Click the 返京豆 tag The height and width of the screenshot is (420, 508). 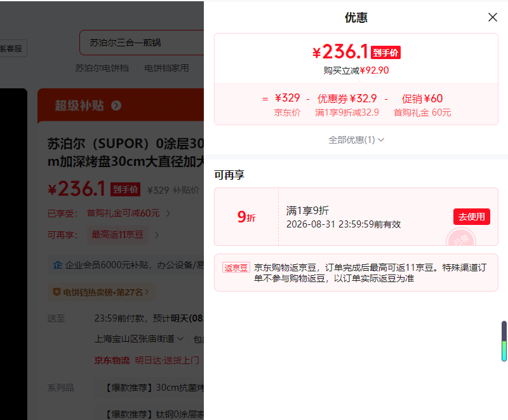point(236,268)
